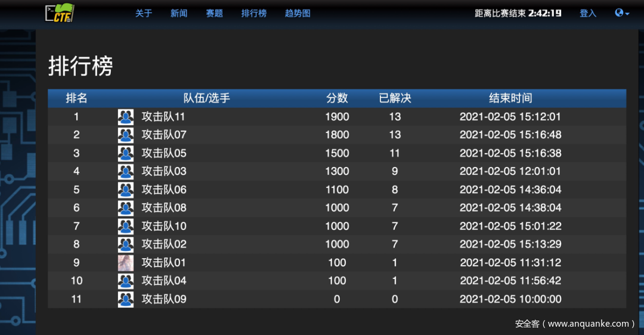Click end time 2021-02-05 15:12:01

[510, 117]
